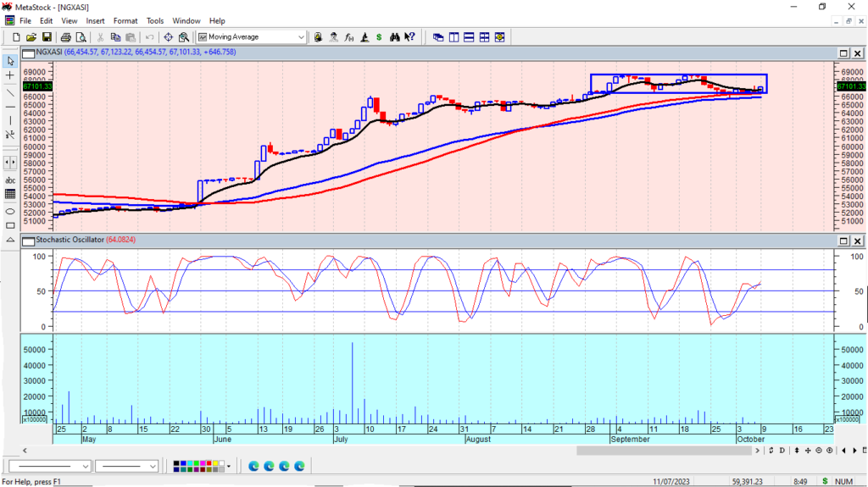868x487 pixels.
Task: Click the Cascade windows icon
Action: pos(438,37)
